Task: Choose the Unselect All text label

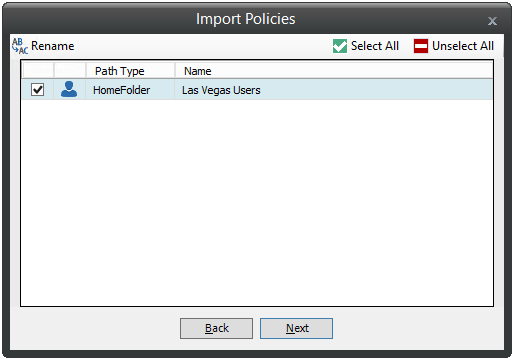Action: pos(463,46)
